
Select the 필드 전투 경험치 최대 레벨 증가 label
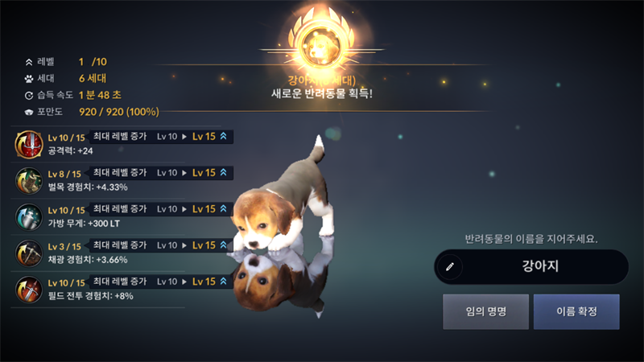tap(120, 281)
